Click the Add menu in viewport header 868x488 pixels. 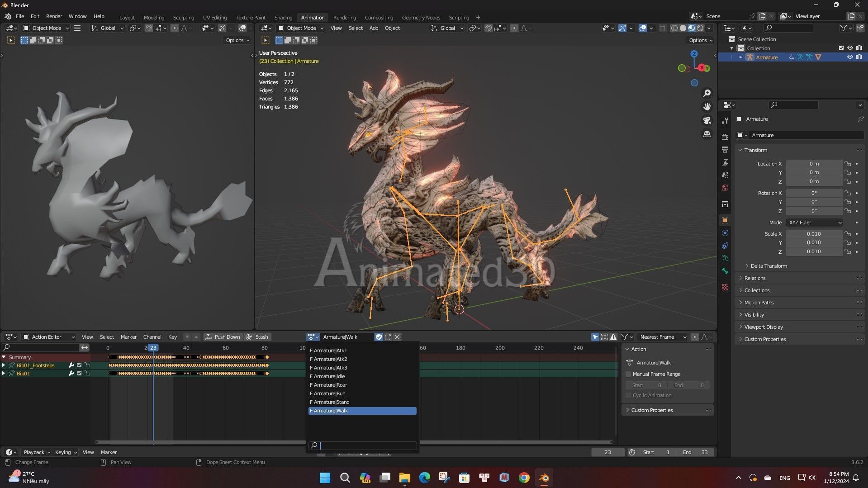(374, 28)
